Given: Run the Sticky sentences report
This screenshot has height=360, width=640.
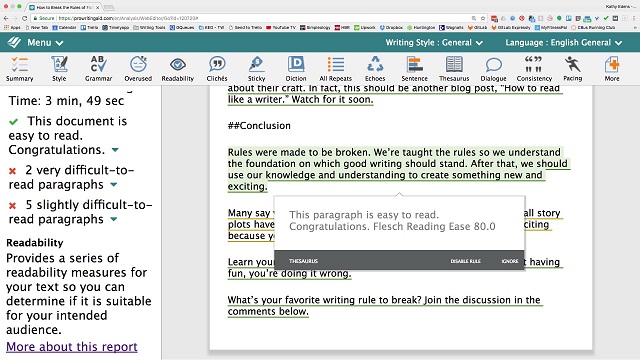Looking at the screenshot, I should (x=256, y=69).
